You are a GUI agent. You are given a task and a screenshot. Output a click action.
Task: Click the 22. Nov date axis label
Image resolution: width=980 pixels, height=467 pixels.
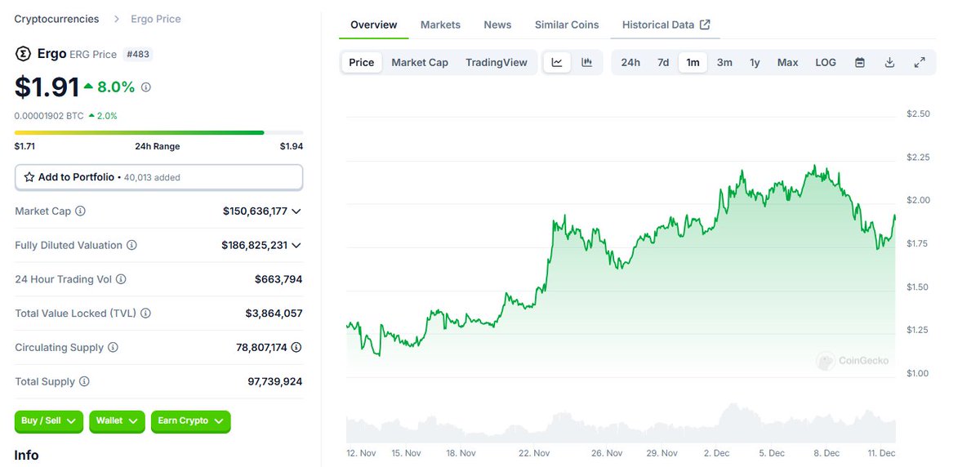click(536, 453)
